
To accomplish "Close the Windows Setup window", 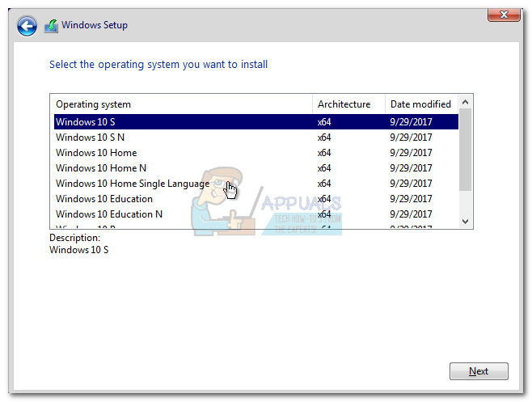I will point(504,15).
